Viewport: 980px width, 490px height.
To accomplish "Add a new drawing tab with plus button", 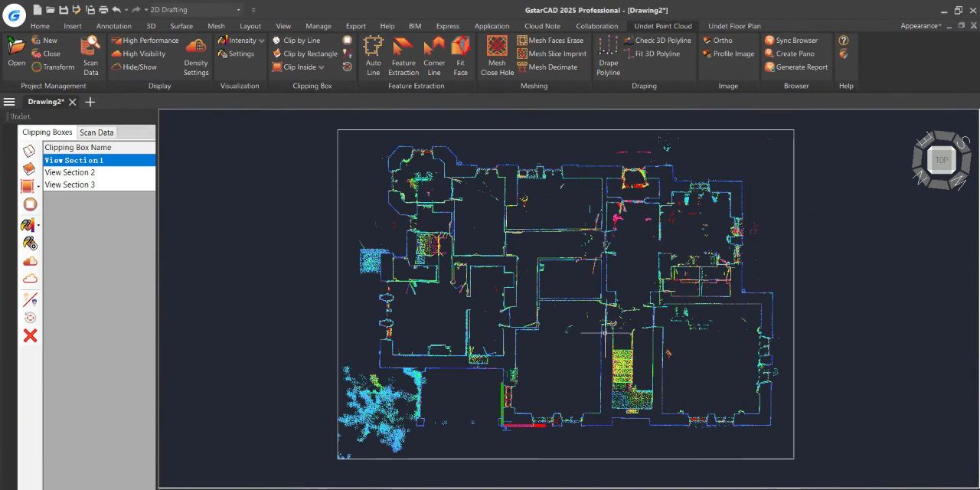I will pyautogui.click(x=90, y=102).
